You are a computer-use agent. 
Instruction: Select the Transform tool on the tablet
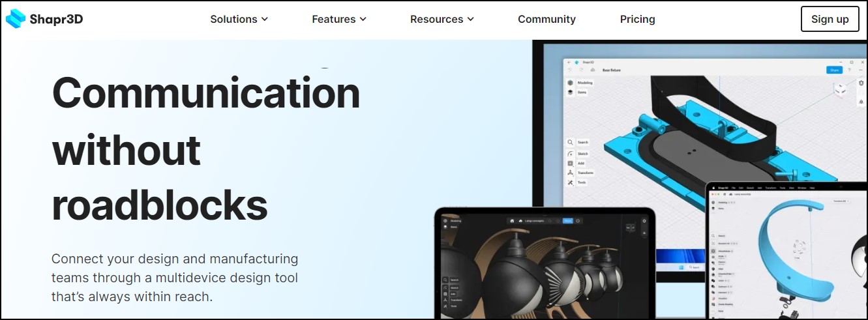pyautogui.click(x=445, y=300)
